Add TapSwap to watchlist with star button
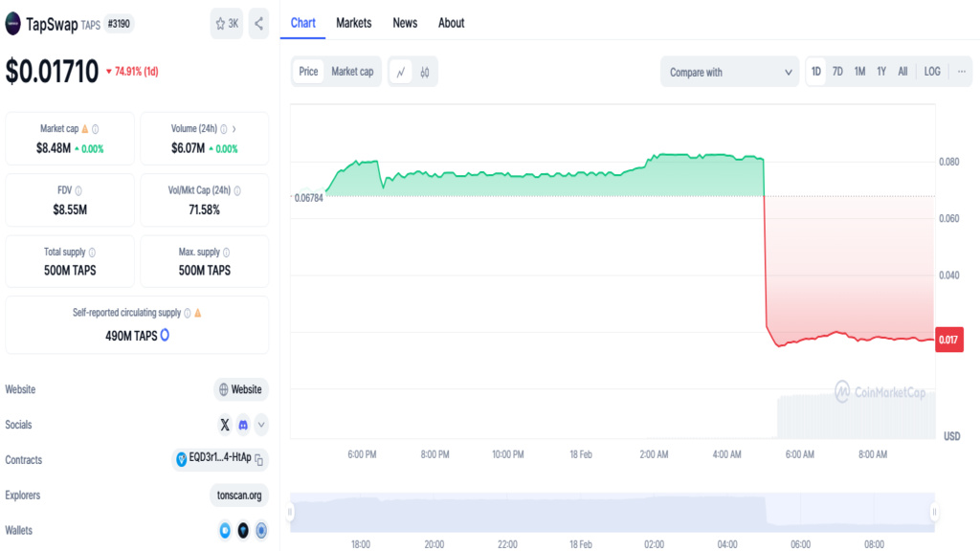This screenshot has width=980, height=551. click(227, 24)
